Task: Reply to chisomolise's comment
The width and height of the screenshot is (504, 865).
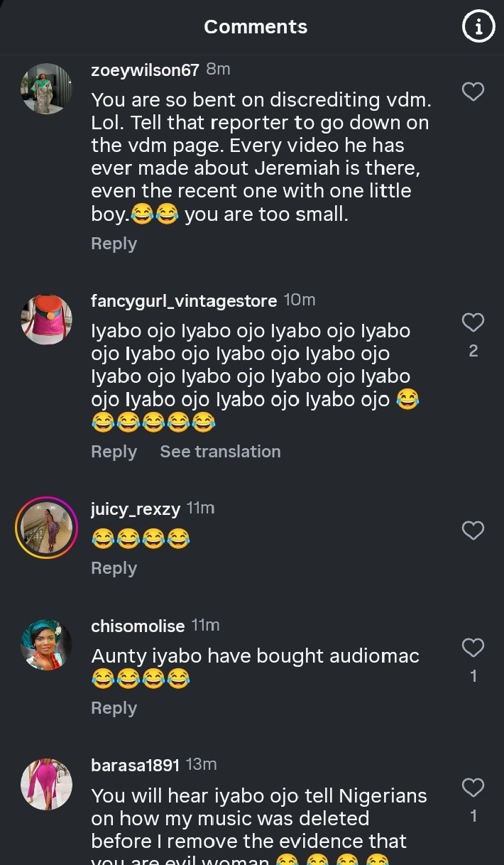Action: [114, 708]
